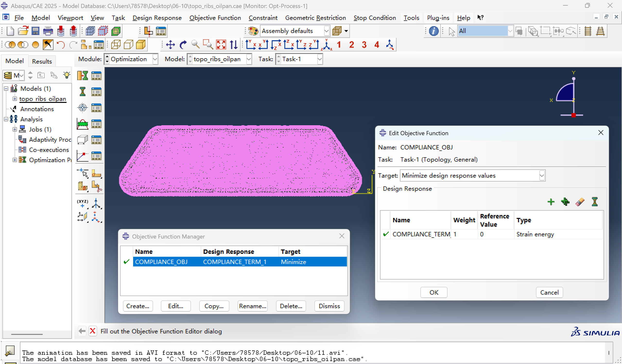Screen dimensions: 622x364
Task: Toggle shaded render style
Action: point(141,45)
